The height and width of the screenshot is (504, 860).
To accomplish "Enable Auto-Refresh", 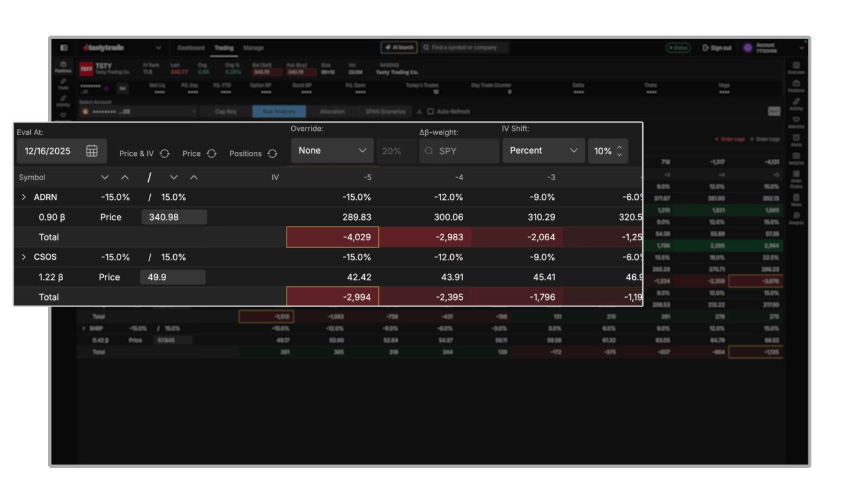I will pyautogui.click(x=431, y=111).
